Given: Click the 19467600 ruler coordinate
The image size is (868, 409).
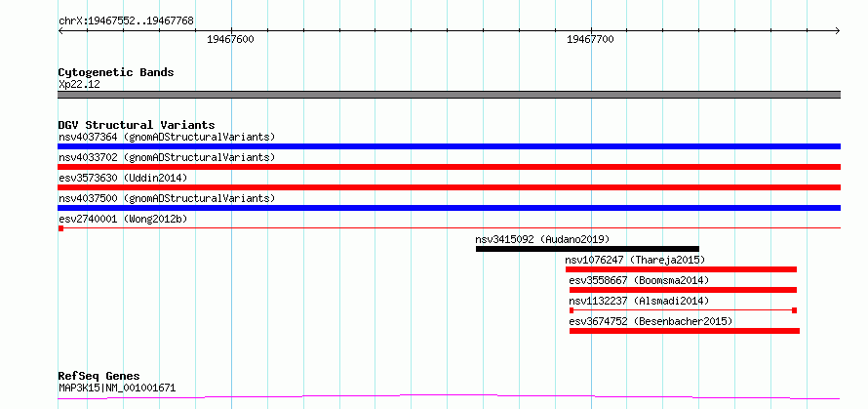Looking at the screenshot, I should [230, 40].
